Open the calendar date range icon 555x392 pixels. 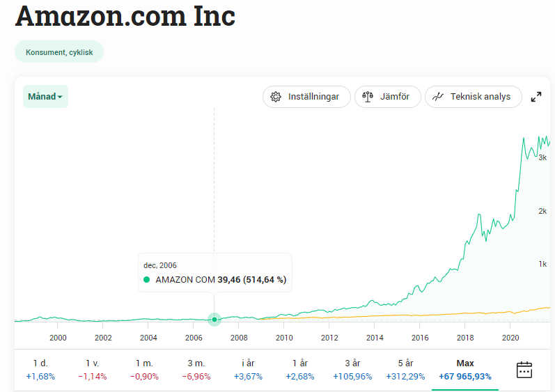pos(524,370)
